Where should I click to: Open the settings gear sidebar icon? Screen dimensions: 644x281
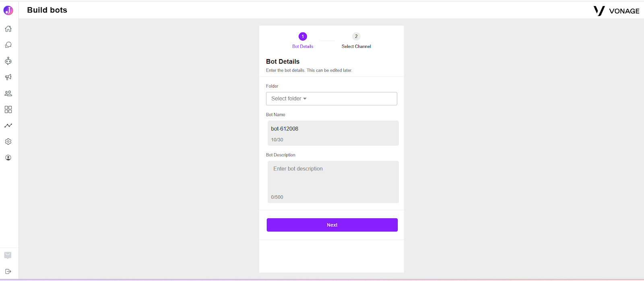point(8,142)
